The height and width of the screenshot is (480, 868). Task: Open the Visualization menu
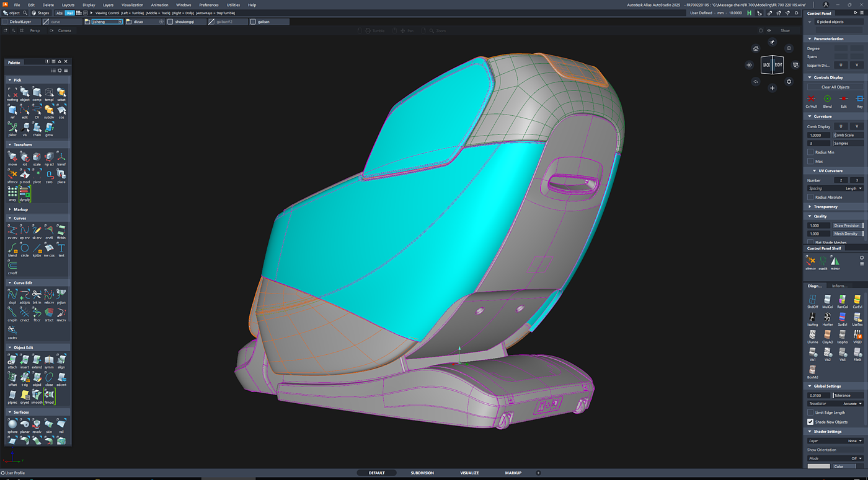(x=132, y=5)
